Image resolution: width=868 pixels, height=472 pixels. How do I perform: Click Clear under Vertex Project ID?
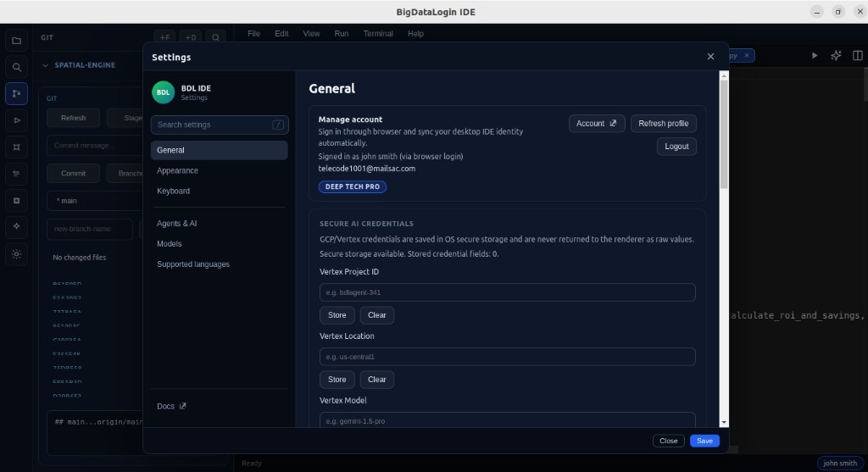pos(377,315)
